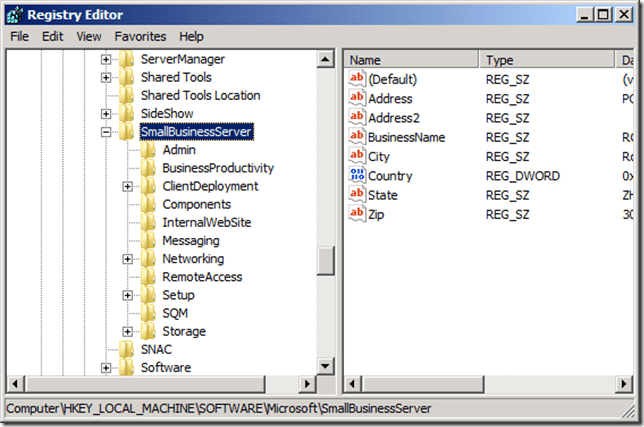Click the registry path in status bar

point(218,409)
